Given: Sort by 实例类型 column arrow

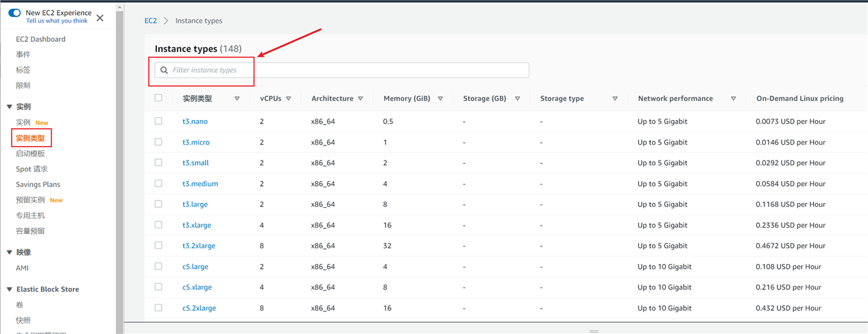Looking at the screenshot, I should [x=237, y=99].
